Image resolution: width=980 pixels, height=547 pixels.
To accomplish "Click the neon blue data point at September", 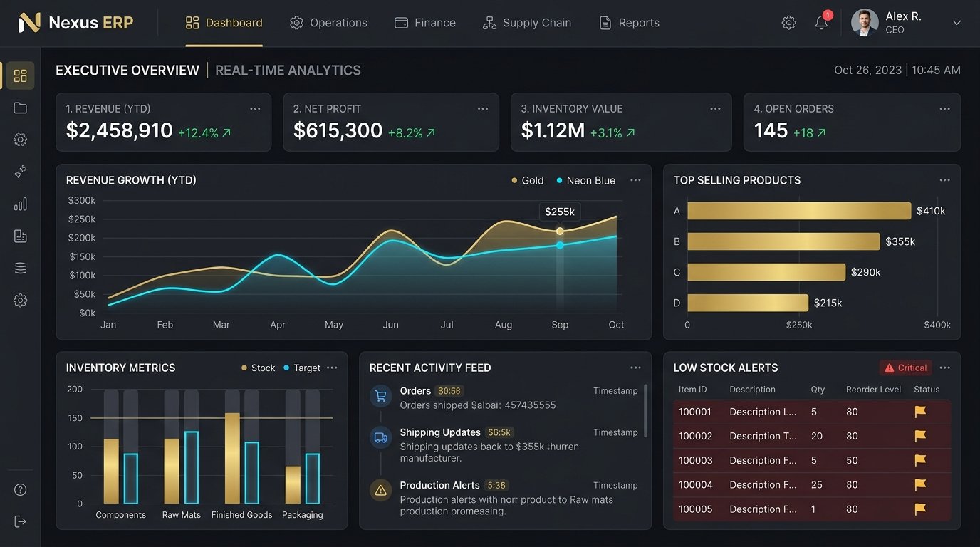I will [560, 245].
